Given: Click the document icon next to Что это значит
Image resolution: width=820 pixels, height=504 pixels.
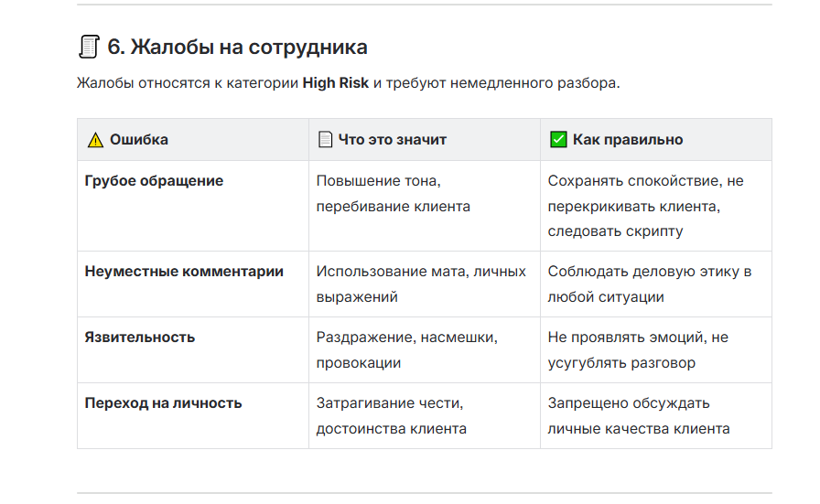Looking at the screenshot, I should [x=325, y=140].
